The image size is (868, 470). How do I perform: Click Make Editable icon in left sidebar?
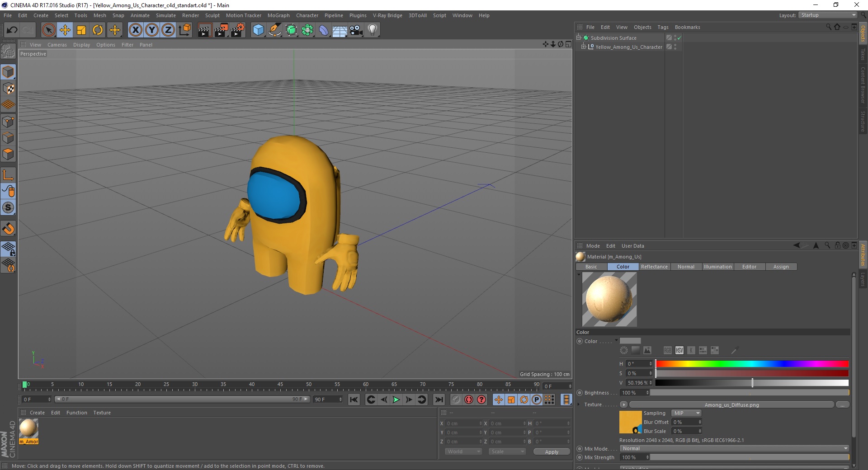(x=8, y=52)
